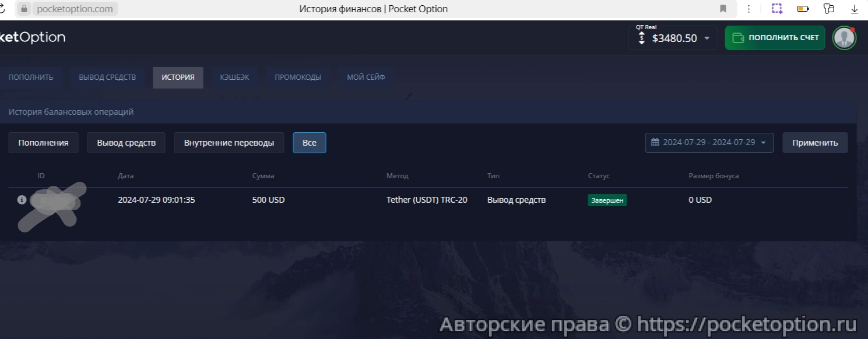Click the calendar icon in date filter
This screenshot has width=868, height=339.
coord(655,142)
